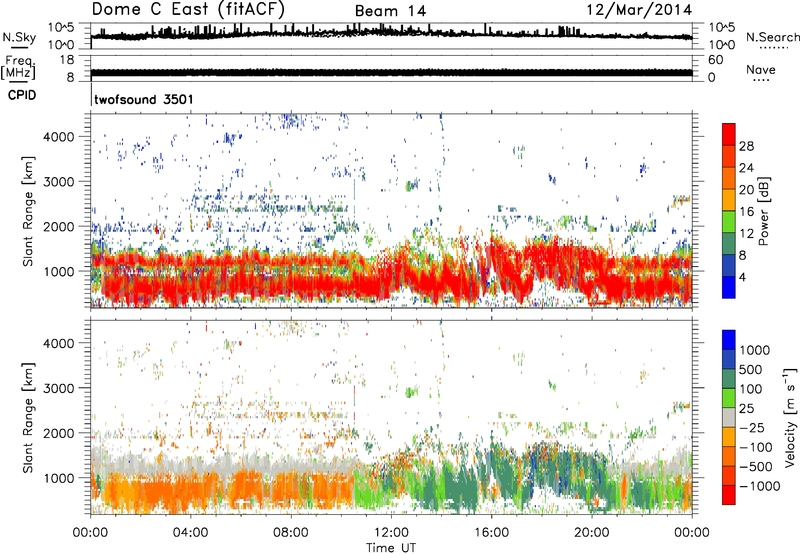Click the "4000" tick of the power panel

59,137
